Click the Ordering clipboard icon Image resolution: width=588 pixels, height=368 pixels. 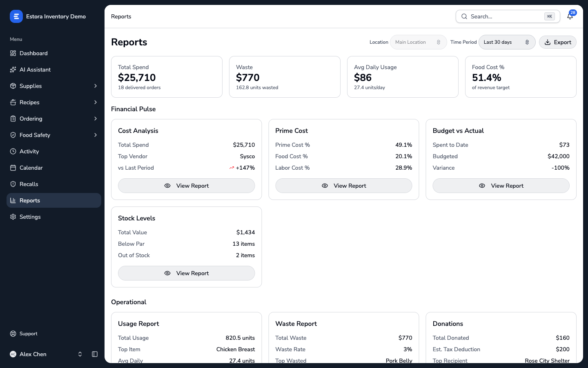(13, 119)
